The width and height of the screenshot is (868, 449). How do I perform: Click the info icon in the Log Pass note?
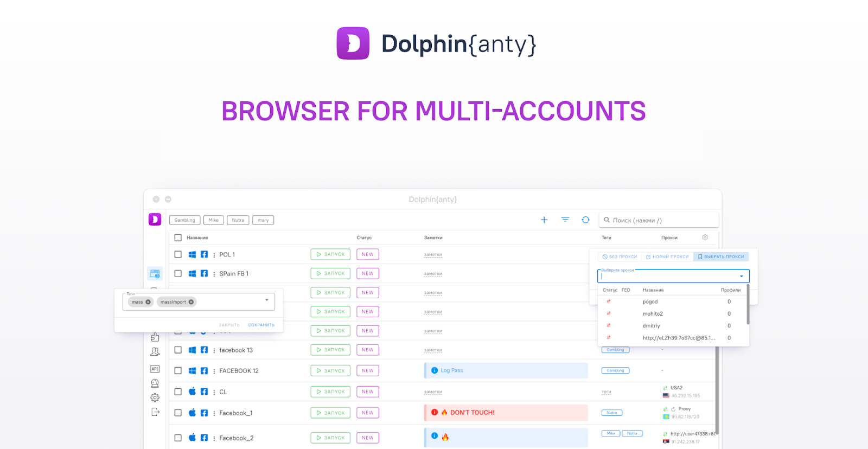click(435, 370)
